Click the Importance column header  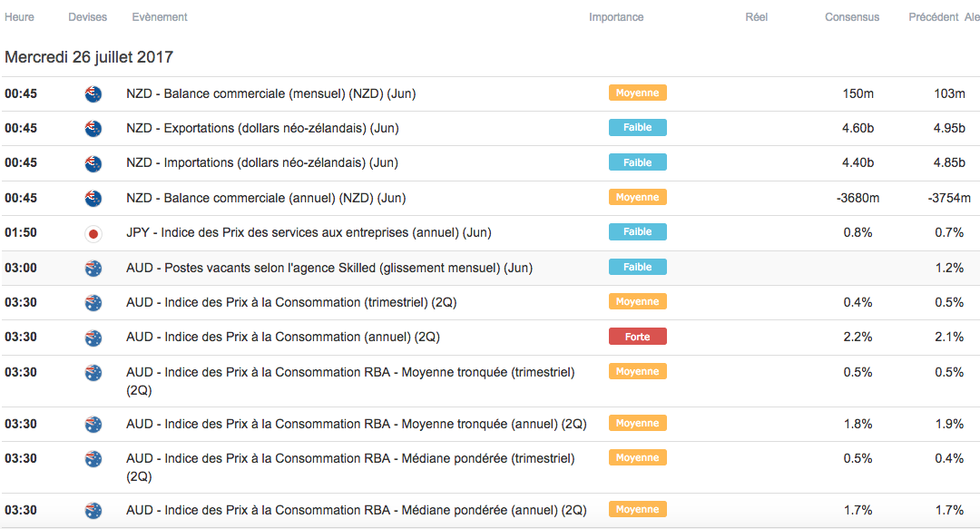(x=616, y=17)
